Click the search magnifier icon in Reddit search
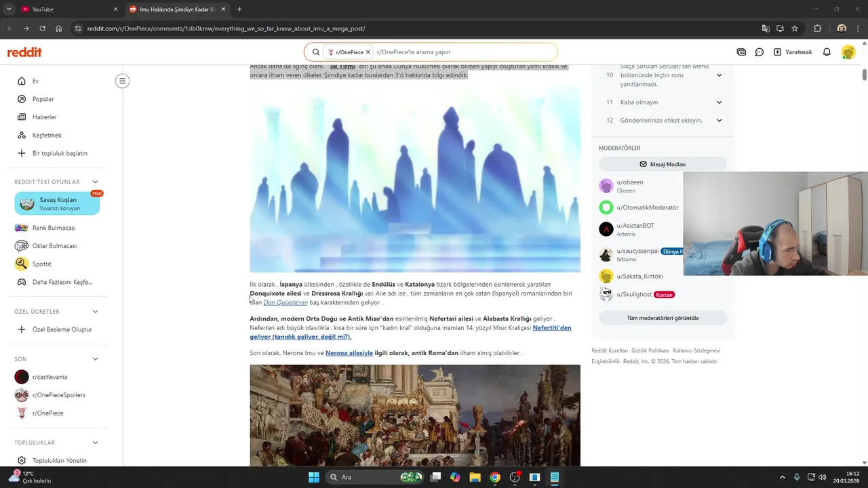The image size is (868, 488). click(316, 52)
